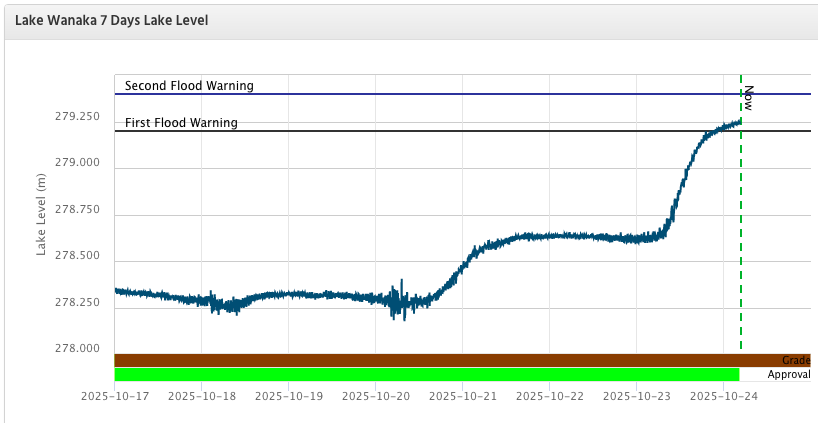This screenshot has width=818, height=423.
Task: Click the "Lake Wanaka 7 Days Lake Level" title
Action: point(111,20)
